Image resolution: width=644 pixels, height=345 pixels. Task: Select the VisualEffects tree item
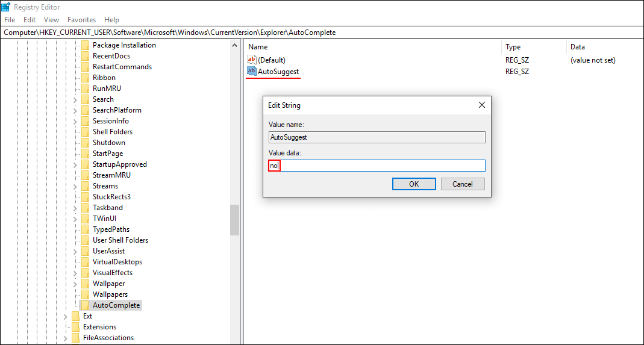(x=113, y=273)
